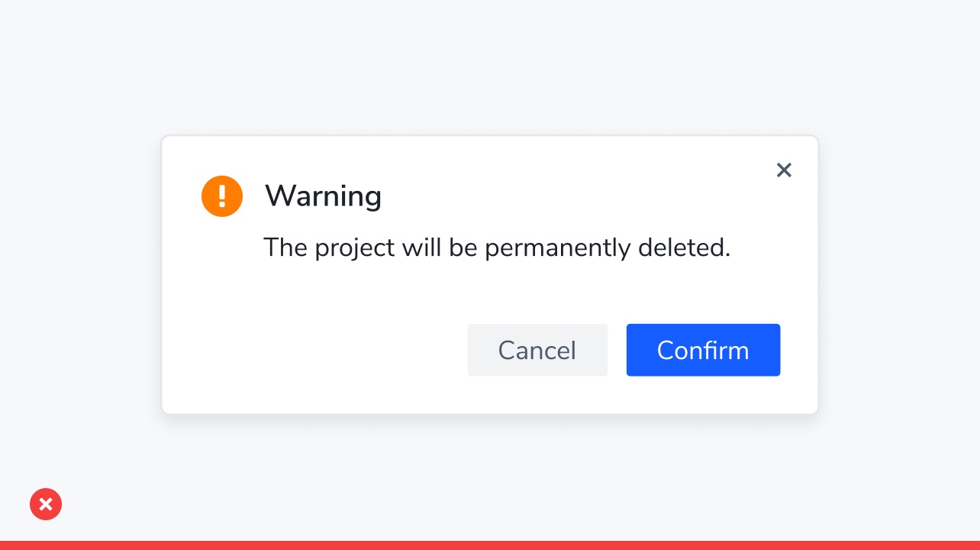
Task: Click the red bar along the bottom
Action: [490, 545]
